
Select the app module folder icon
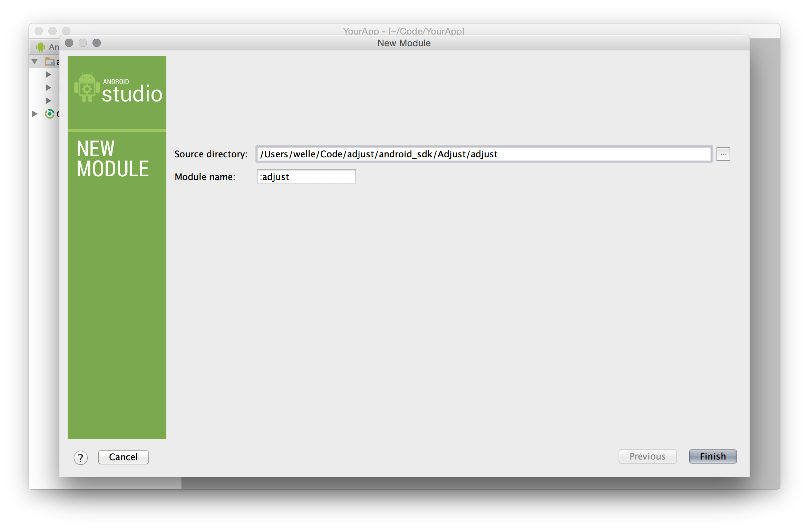(50, 62)
